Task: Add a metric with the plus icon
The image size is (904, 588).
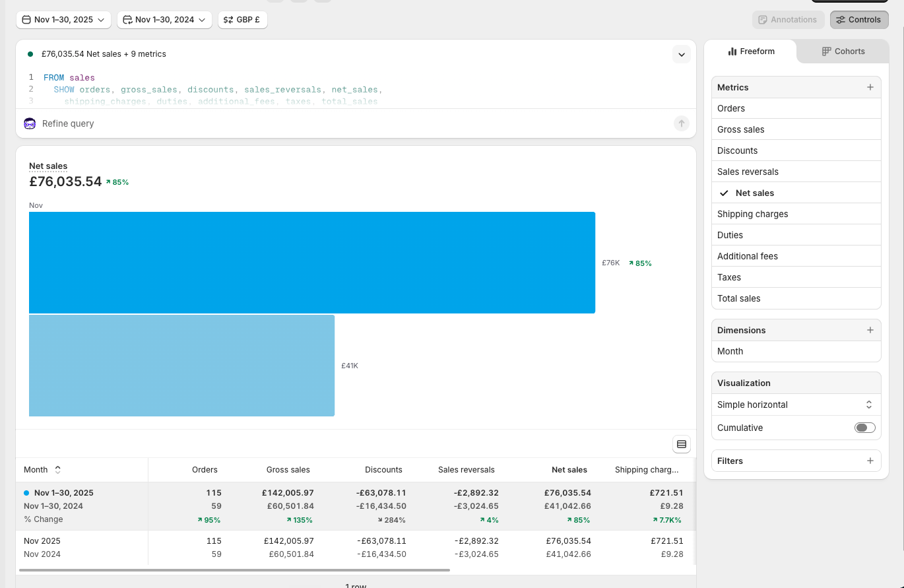Action: coord(870,87)
